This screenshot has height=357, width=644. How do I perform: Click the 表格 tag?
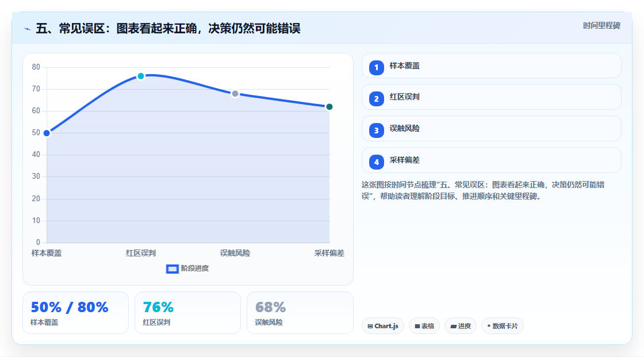(x=424, y=326)
